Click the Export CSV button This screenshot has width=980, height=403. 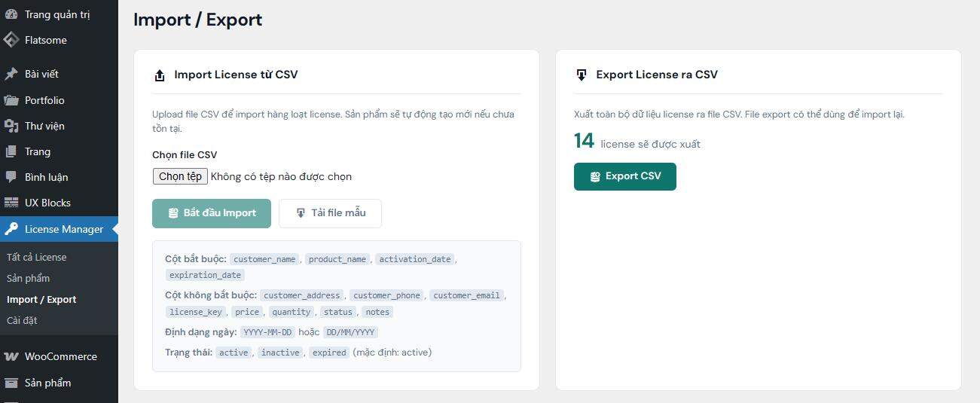624,176
